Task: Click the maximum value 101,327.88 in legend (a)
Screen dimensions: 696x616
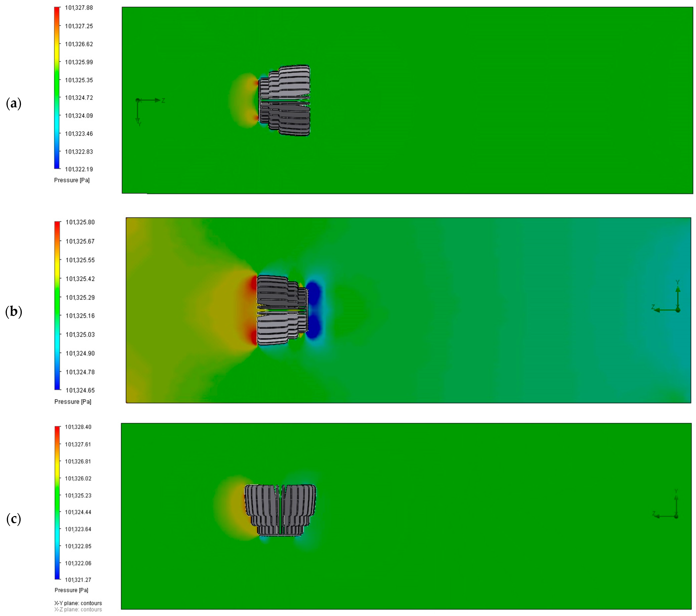Action: coord(79,8)
